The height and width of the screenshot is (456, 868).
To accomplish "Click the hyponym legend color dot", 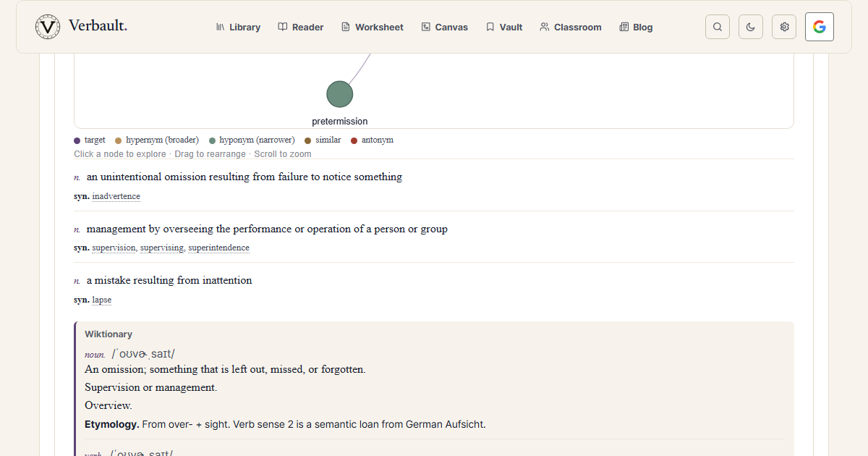I will point(213,140).
